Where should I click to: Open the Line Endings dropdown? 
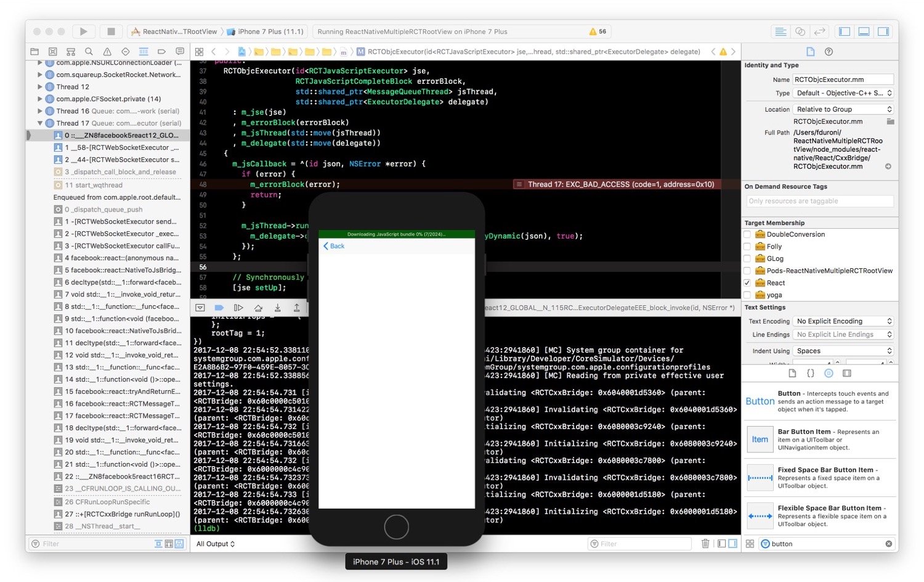click(x=843, y=334)
